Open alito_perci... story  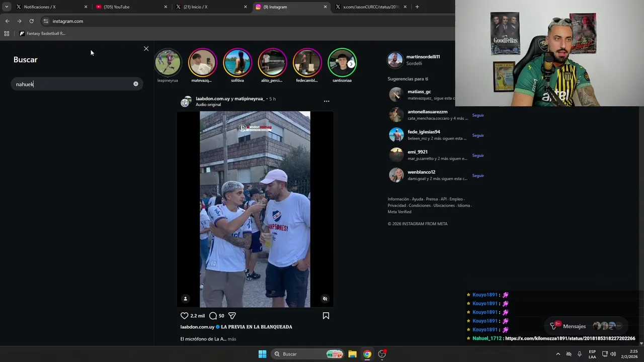coord(272,62)
